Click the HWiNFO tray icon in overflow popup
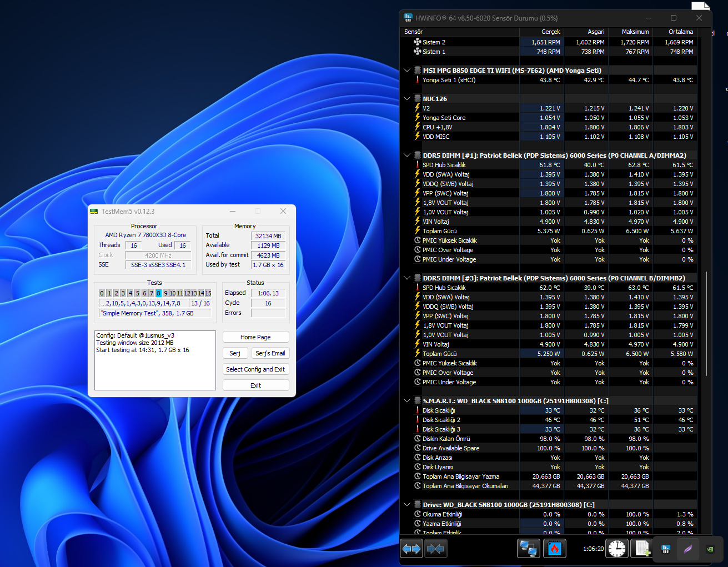Viewport: 728px width, 567px height. coord(666,549)
